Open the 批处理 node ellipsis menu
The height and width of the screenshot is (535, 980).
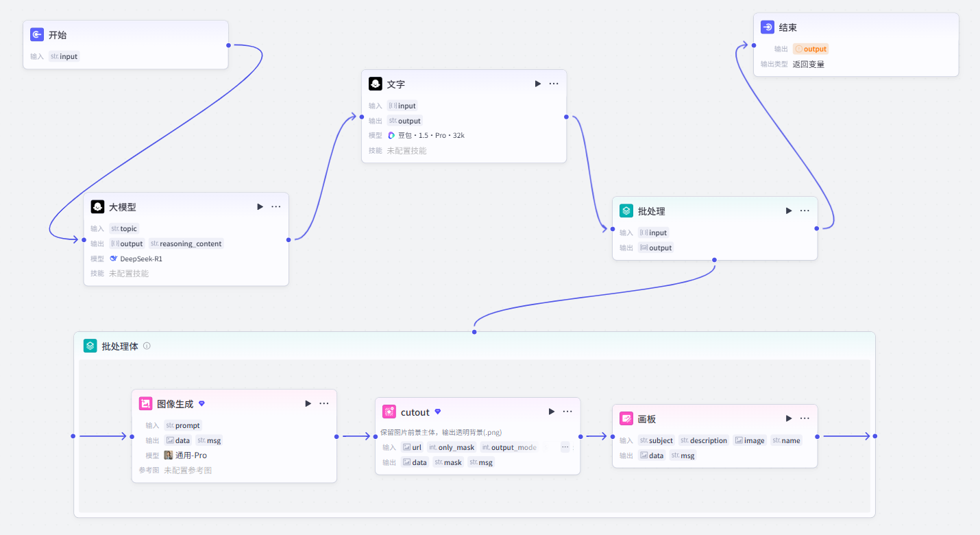coord(805,211)
